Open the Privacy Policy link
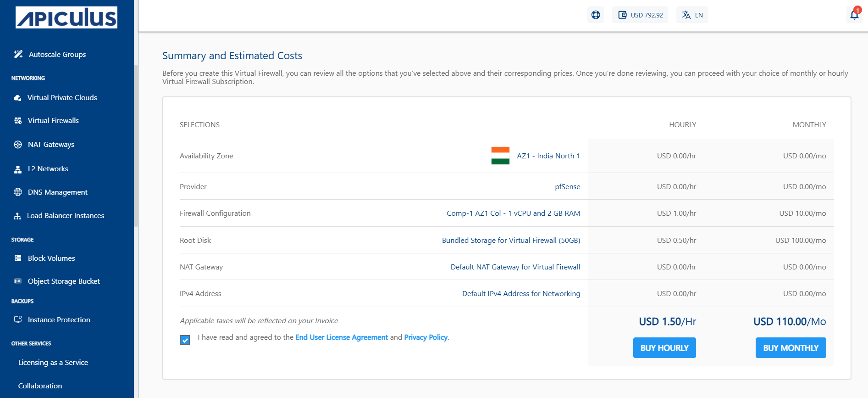Viewport: 868px width, 398px height. click(426, 337)
